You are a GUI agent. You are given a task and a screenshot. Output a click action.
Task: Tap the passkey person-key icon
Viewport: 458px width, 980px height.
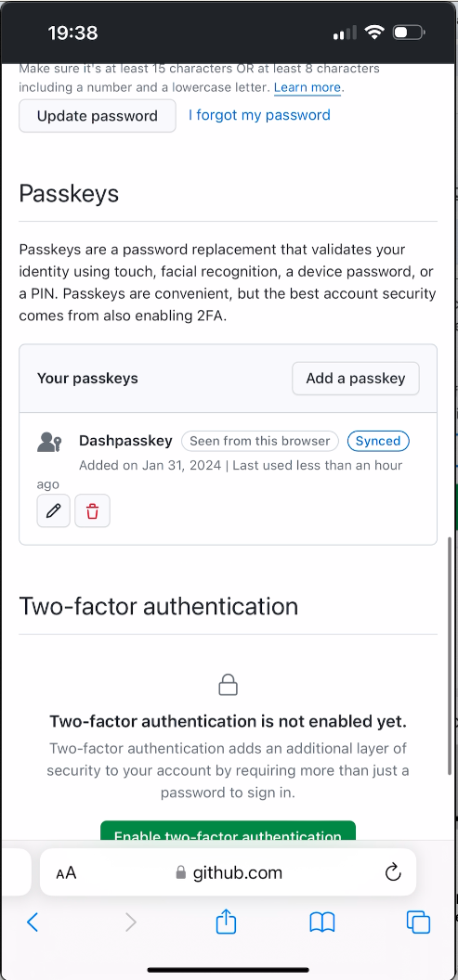[x=49, y=443]
